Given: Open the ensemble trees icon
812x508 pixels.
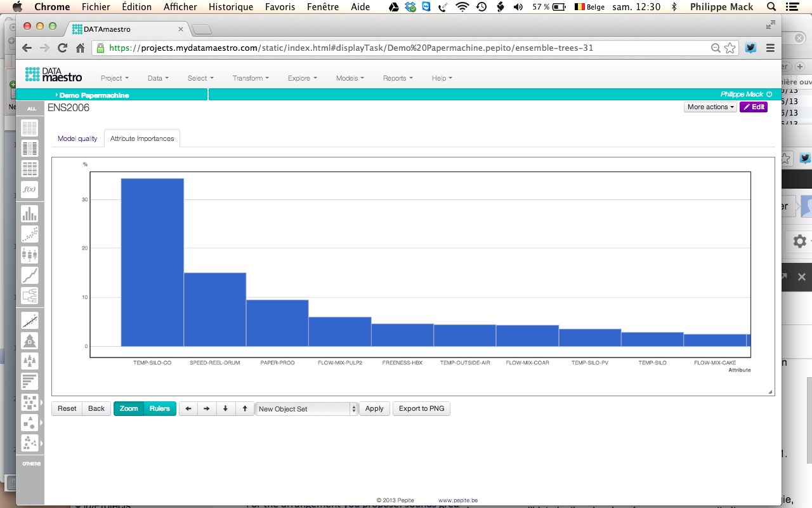Looking at the screenshot, I should (29, 361).
